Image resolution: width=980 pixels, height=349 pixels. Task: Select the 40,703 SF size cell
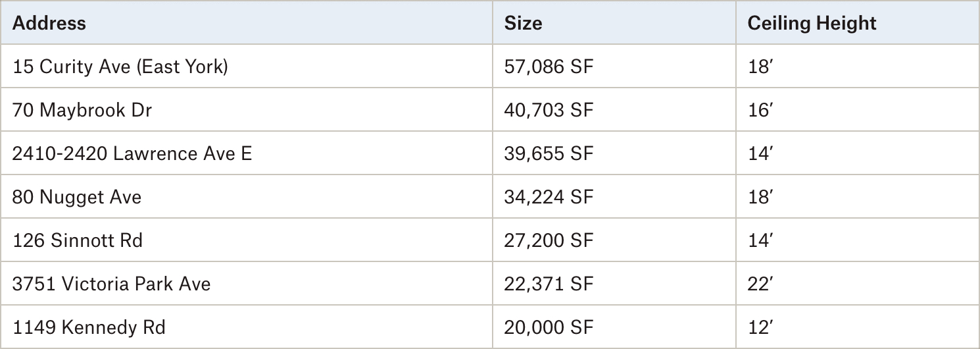coord(614,110)
